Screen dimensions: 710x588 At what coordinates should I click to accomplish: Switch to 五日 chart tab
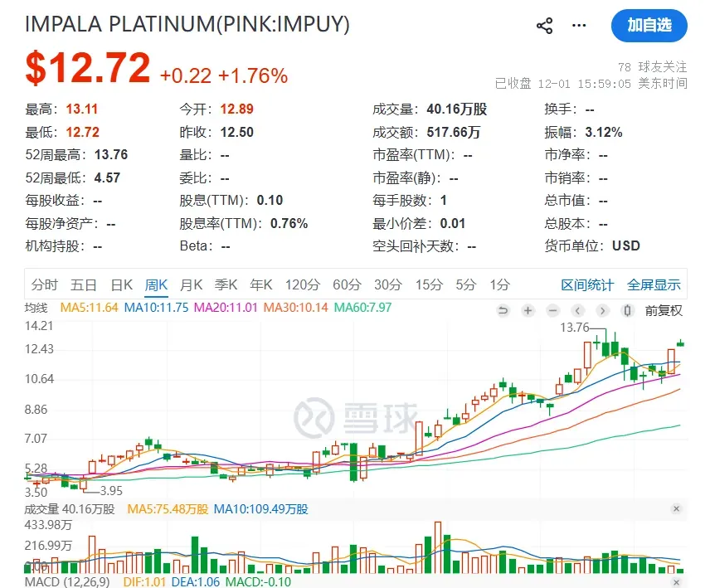click(x=84, y=284)
